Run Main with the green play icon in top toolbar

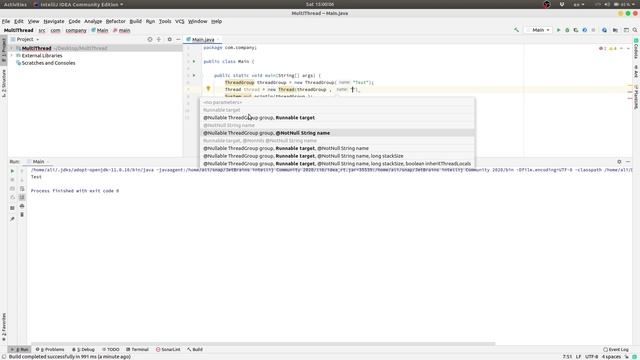tap(558, 30)
